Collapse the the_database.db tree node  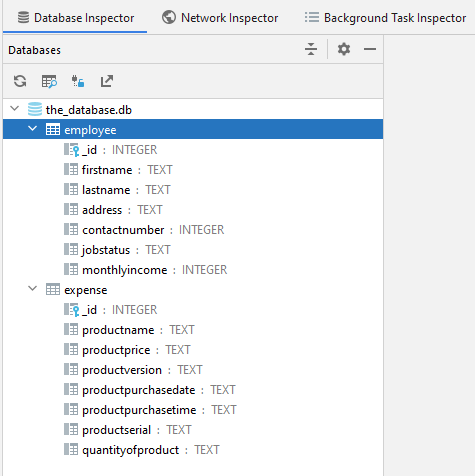pyautogui.click(x=15, y=108)
